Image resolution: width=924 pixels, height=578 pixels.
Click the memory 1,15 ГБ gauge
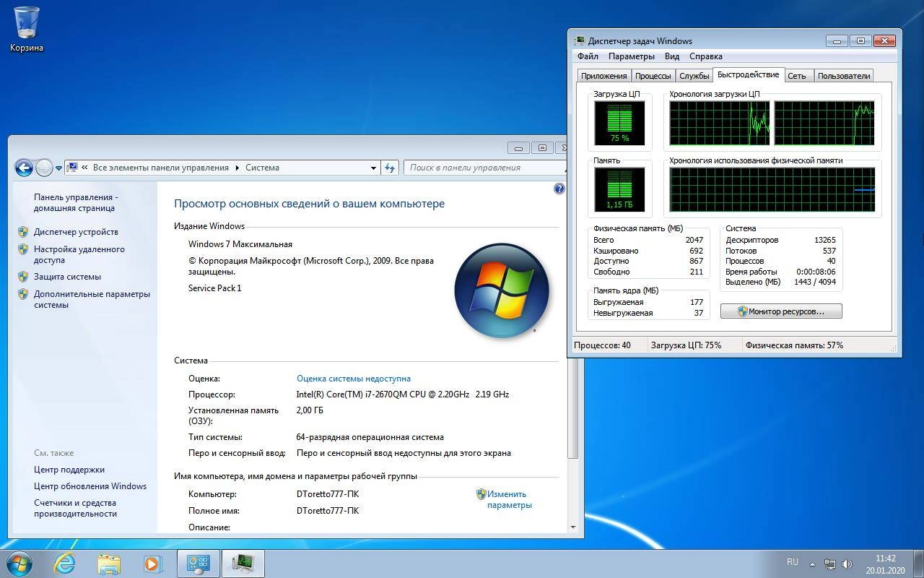click(619, 189)
